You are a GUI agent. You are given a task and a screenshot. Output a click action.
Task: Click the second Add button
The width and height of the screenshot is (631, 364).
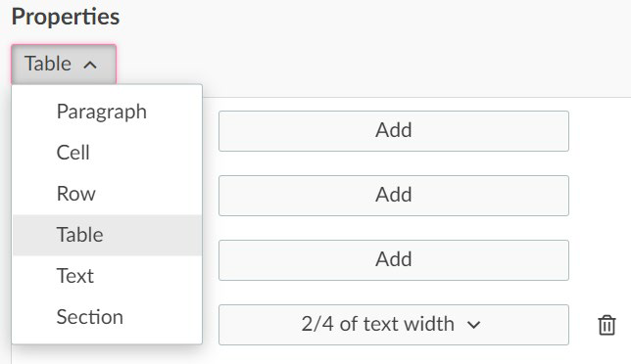(x=394, y=196)
